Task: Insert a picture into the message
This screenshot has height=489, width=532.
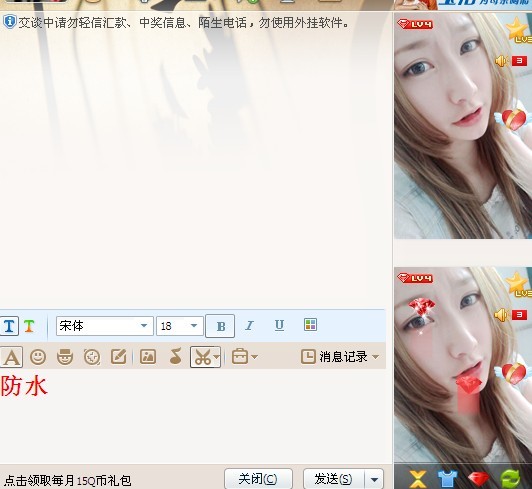Action: tap(148, 357)
